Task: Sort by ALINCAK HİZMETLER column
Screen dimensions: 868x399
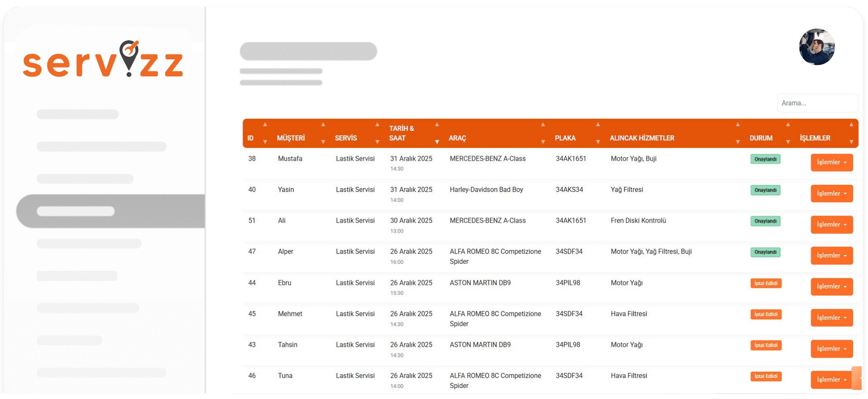Action: click(x=642, y=138)
